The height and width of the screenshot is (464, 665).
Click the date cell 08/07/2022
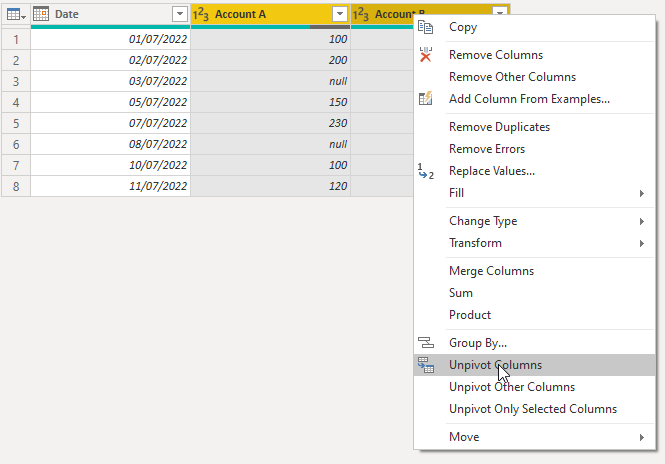110,144
